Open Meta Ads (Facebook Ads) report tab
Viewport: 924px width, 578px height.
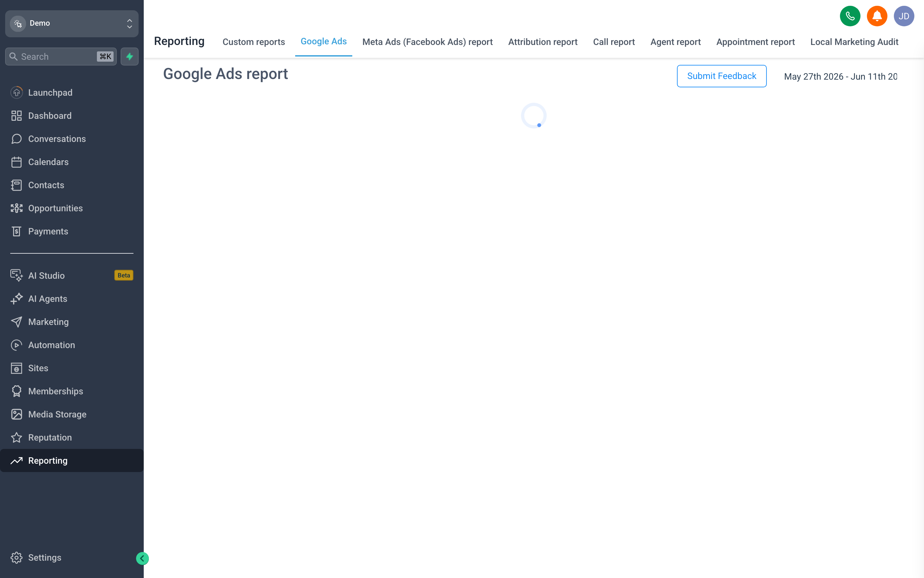pyautogui.click(x=427, y=42)
